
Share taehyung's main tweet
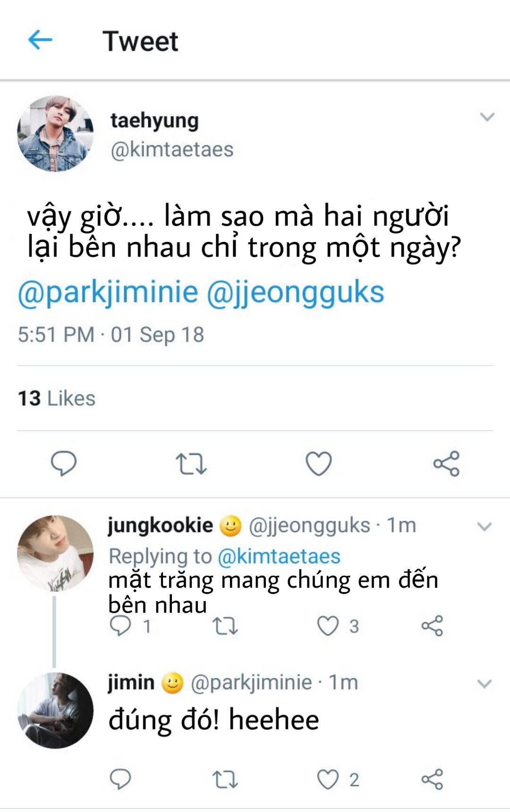446,463
